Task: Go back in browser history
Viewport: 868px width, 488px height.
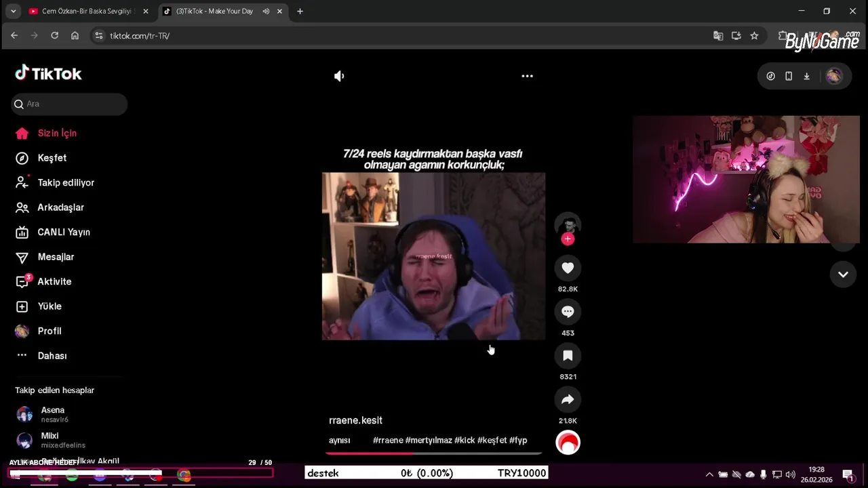Action: point(14,36)
